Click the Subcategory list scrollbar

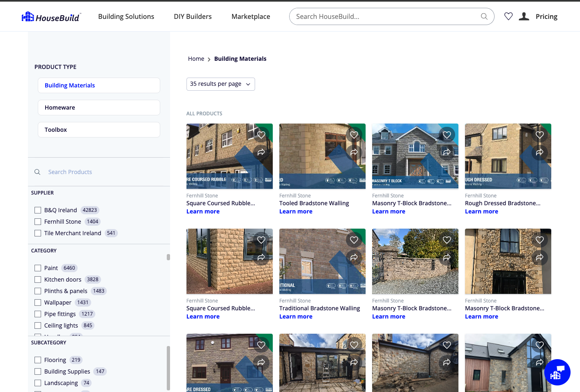pos(168,368)
